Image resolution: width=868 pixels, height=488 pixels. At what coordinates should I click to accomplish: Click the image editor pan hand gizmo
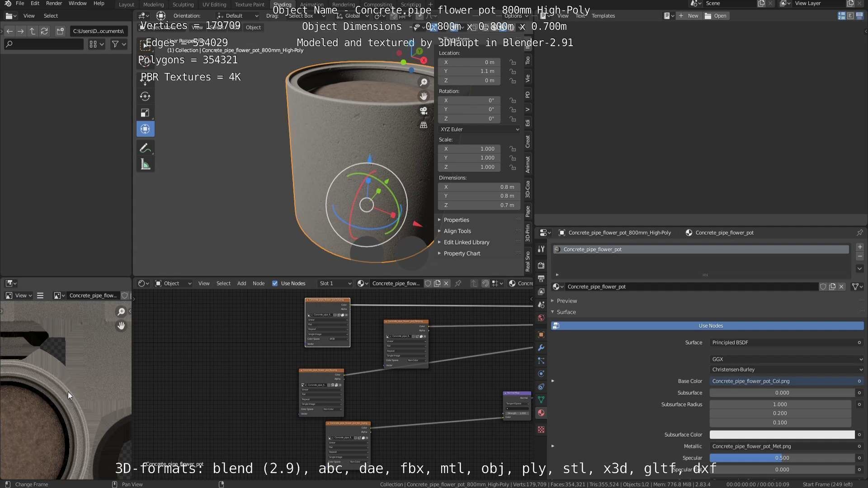121,326
